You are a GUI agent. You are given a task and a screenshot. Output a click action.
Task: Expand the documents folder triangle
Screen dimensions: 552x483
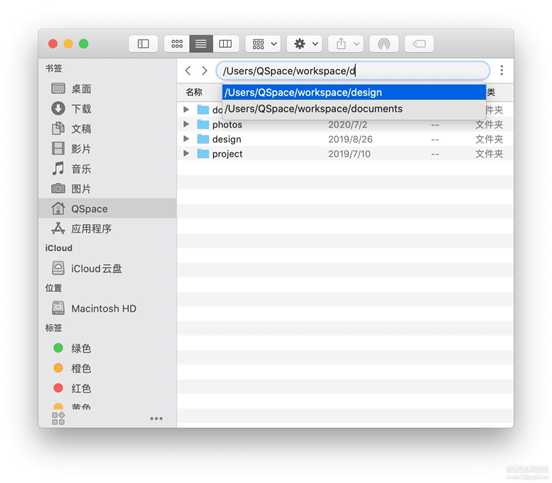click(x=186, y=109)
